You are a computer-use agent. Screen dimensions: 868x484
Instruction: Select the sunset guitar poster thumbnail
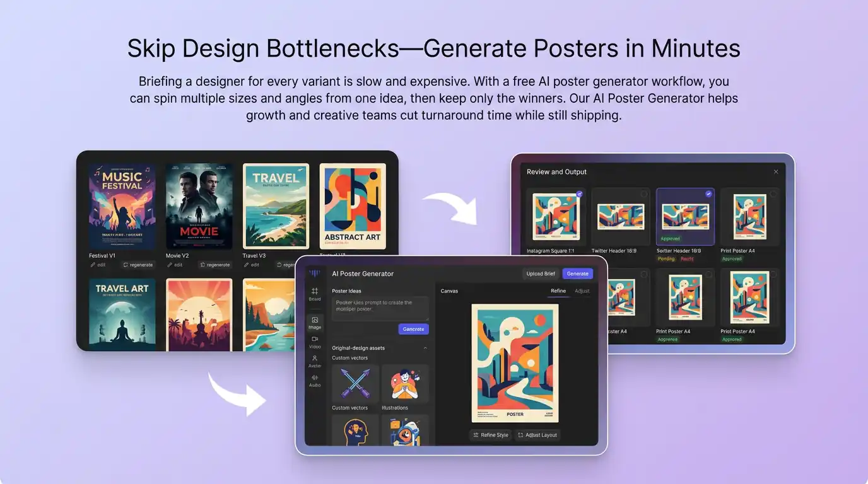coord(199,314)
